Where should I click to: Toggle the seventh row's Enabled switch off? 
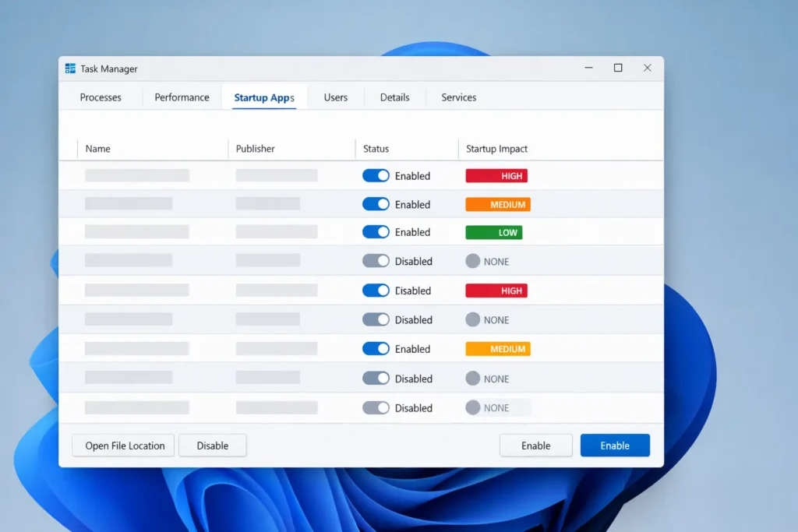click(x=376, y=348)
